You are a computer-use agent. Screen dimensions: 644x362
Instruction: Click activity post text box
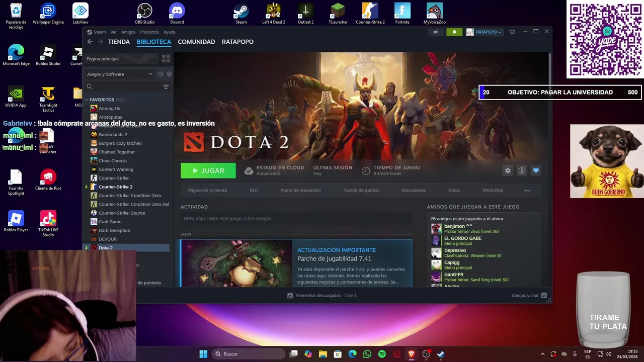(296, 219)
